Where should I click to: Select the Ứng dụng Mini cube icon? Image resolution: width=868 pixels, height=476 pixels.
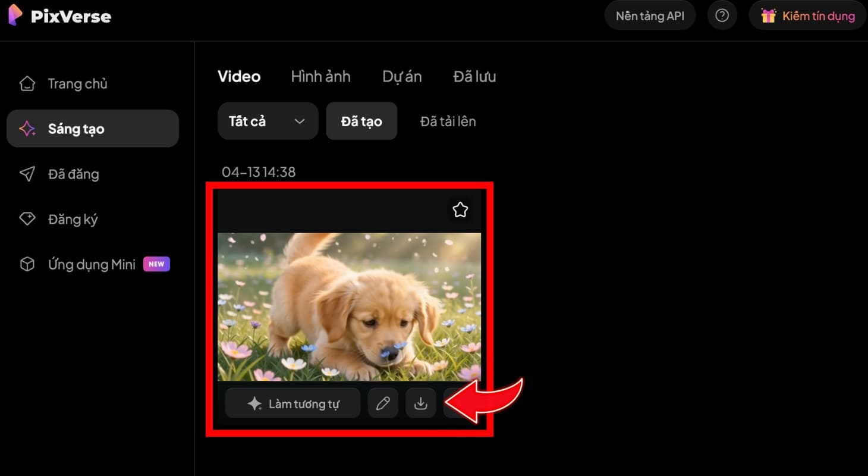[x=27, y=264]
